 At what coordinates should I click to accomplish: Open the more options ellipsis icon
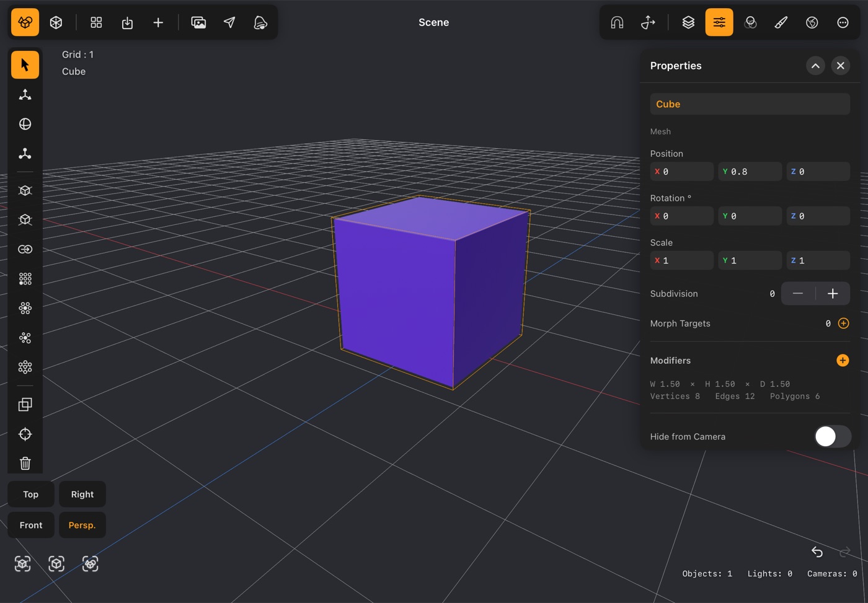(x=843, y=22)
